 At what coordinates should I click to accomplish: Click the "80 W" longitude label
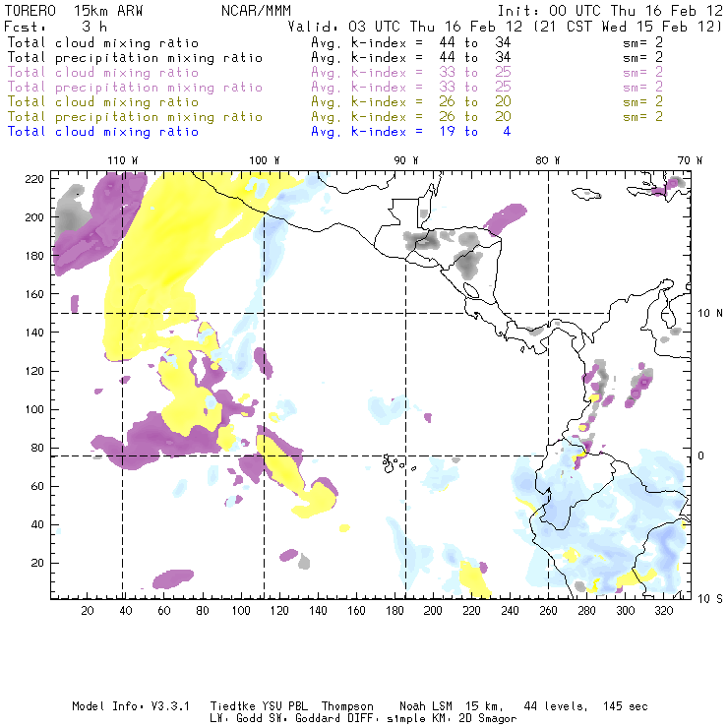[x=548, y=160]
